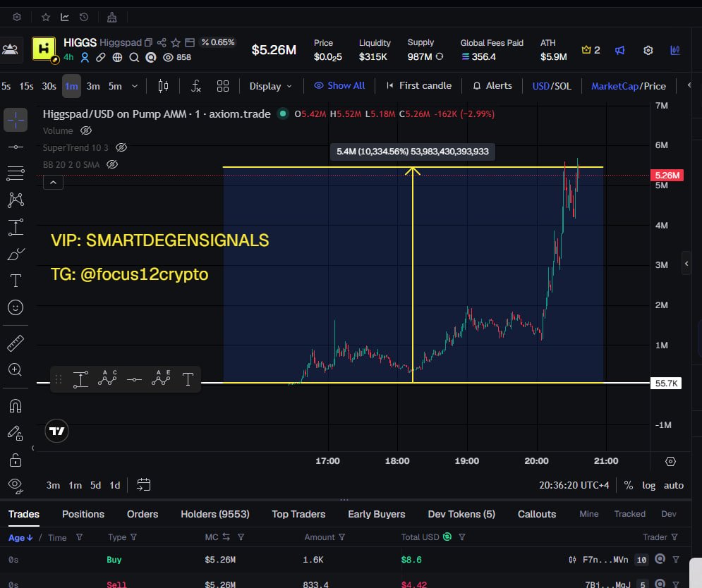Select the brush drawing tool
The height and width of the screenshot is (588, 702).
coord(16,255)
